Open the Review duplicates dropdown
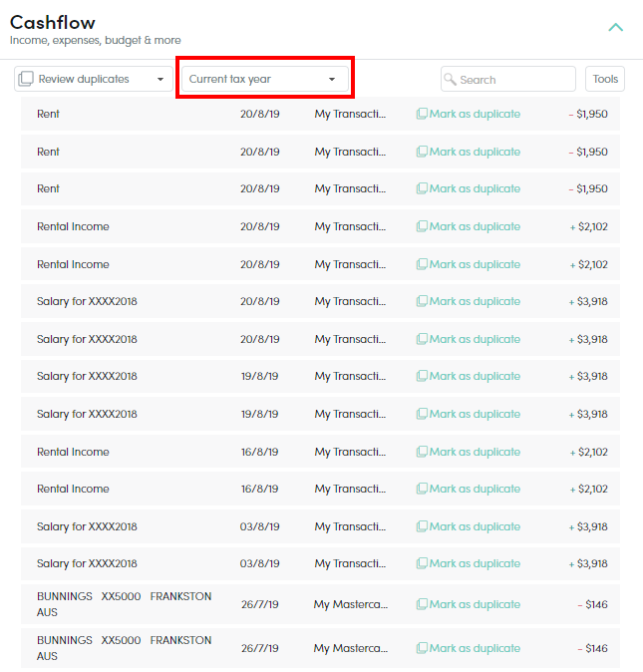This screenshot has width=643, height=672. [94, 79]
